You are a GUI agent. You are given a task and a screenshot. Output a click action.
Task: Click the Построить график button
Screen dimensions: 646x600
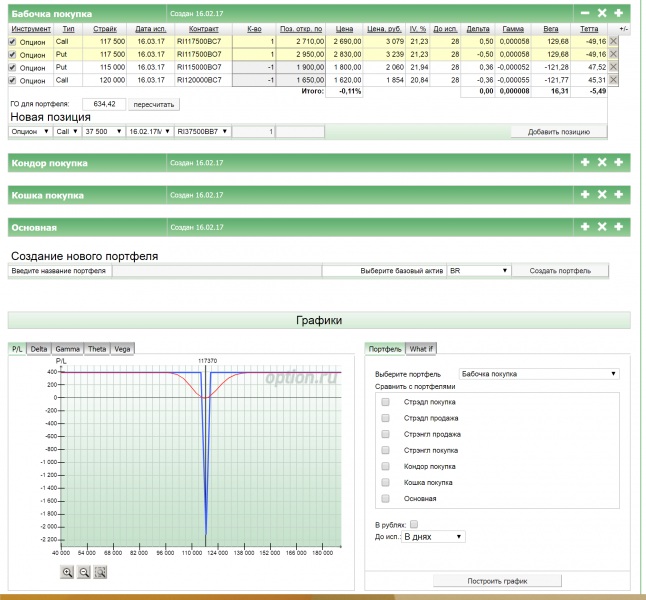[497, 581]
